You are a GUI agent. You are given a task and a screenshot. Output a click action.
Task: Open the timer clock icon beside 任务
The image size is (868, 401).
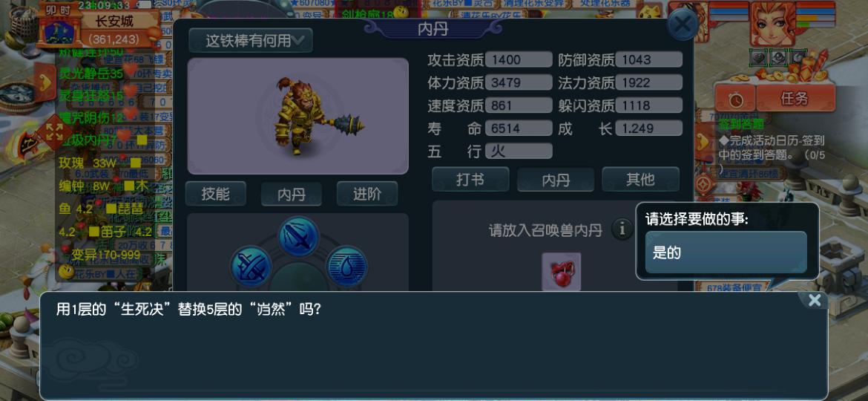point(735,100)
